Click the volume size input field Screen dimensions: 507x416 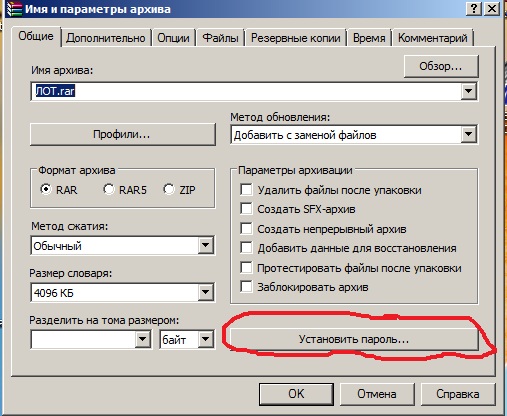tap(83, 339)
